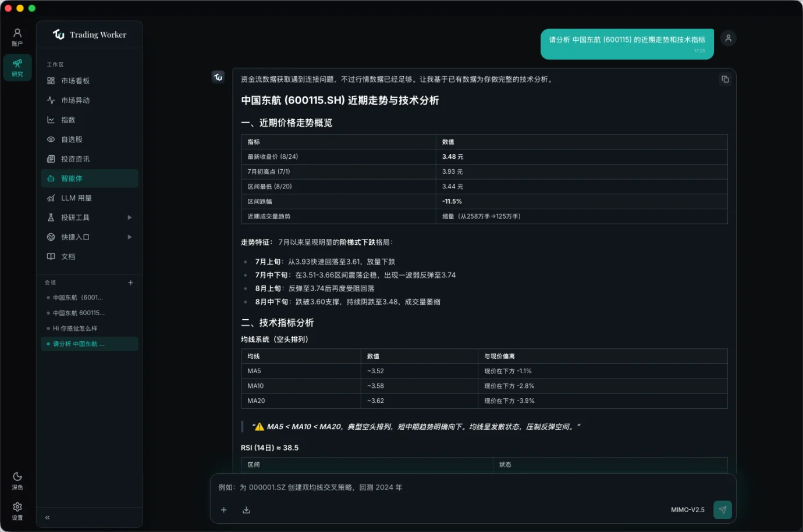The width and height of the screenshot is (803, 532).
Task: Open 市场看板 in the sidebar
Action: point(90,81)
